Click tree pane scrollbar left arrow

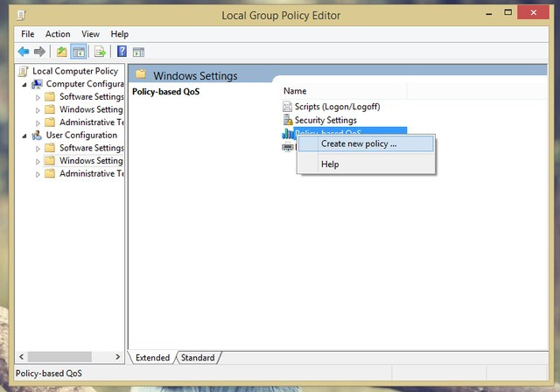click(x=21, y=357)
